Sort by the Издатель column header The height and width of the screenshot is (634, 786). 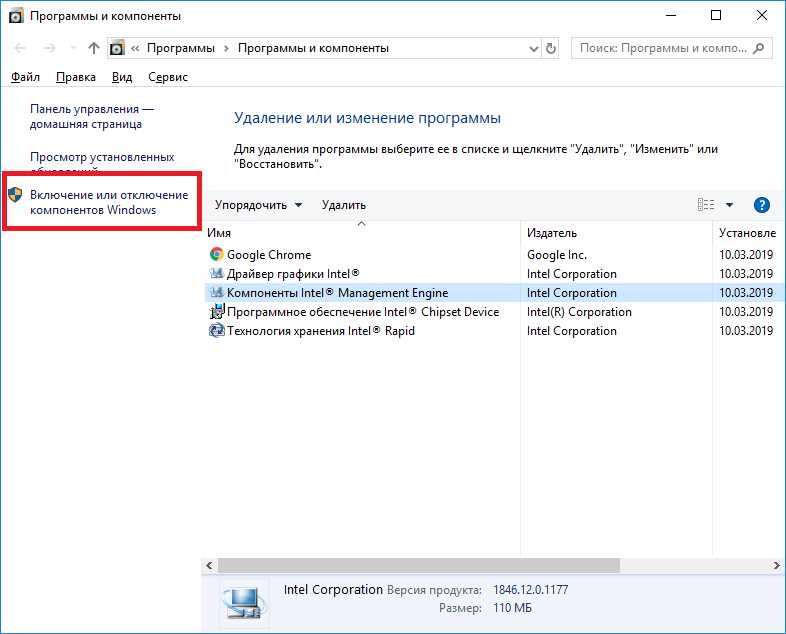[x=551, y=233]
